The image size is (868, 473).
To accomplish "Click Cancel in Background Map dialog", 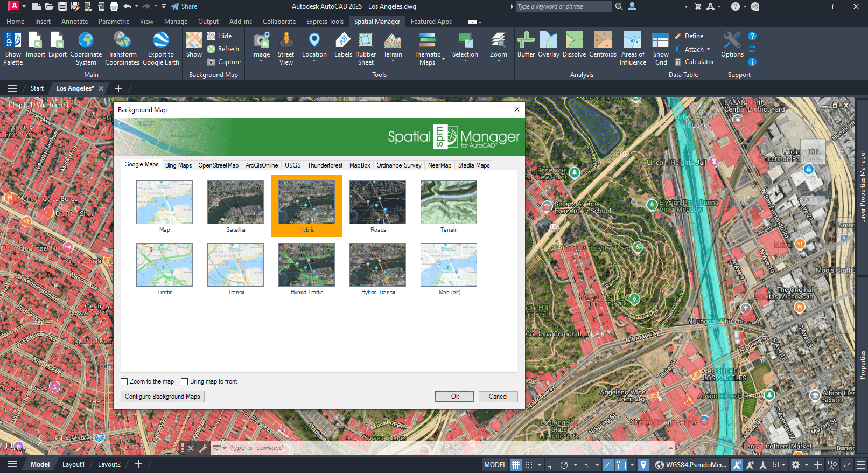I will [498, 397].
